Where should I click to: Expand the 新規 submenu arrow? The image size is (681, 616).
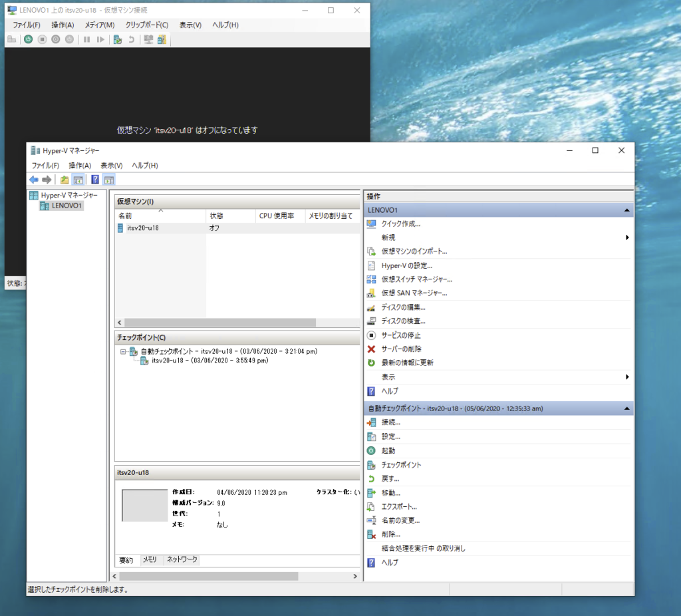pyautogui.click(x=627, y=237)
